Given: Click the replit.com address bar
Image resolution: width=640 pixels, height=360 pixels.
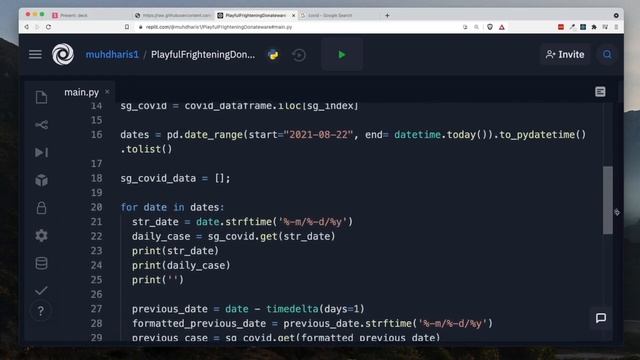Looking at the screenshot, I should click(x=218, y=27).
